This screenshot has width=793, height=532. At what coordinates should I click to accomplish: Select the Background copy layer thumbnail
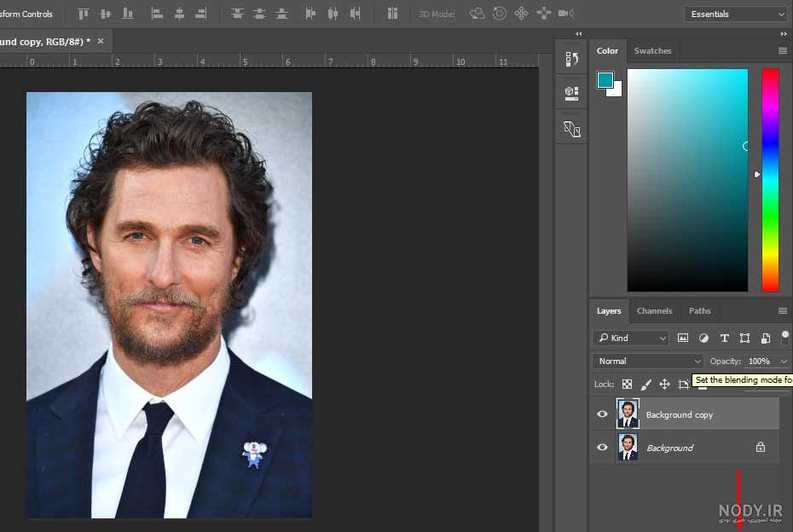pyautogui.click(x=628, y=413)
